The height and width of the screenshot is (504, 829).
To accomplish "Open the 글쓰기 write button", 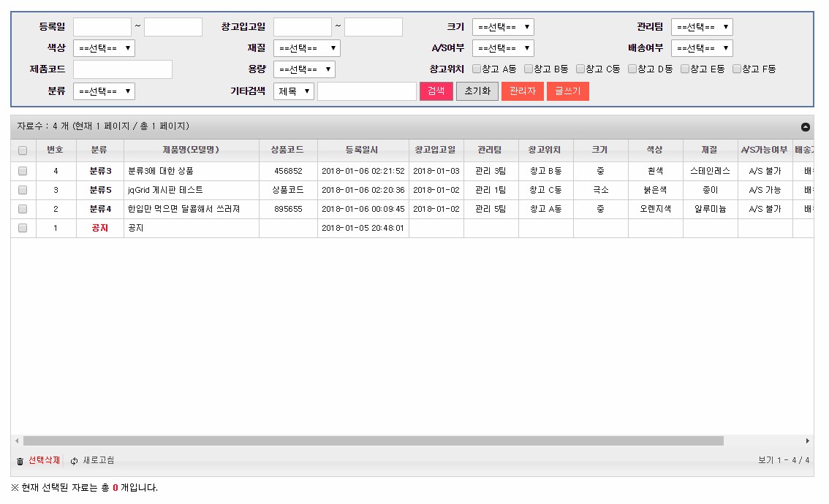I will [x=567, y=91].
